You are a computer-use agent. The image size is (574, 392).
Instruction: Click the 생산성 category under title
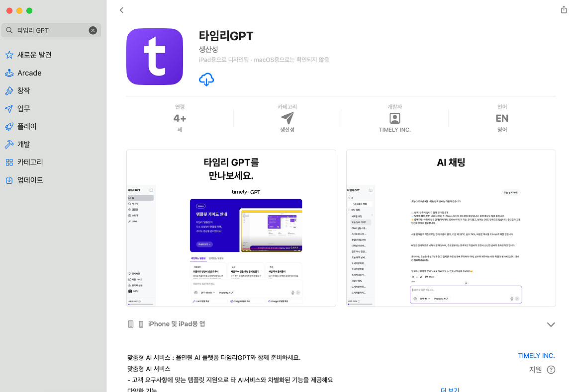[x=208, y=49]
